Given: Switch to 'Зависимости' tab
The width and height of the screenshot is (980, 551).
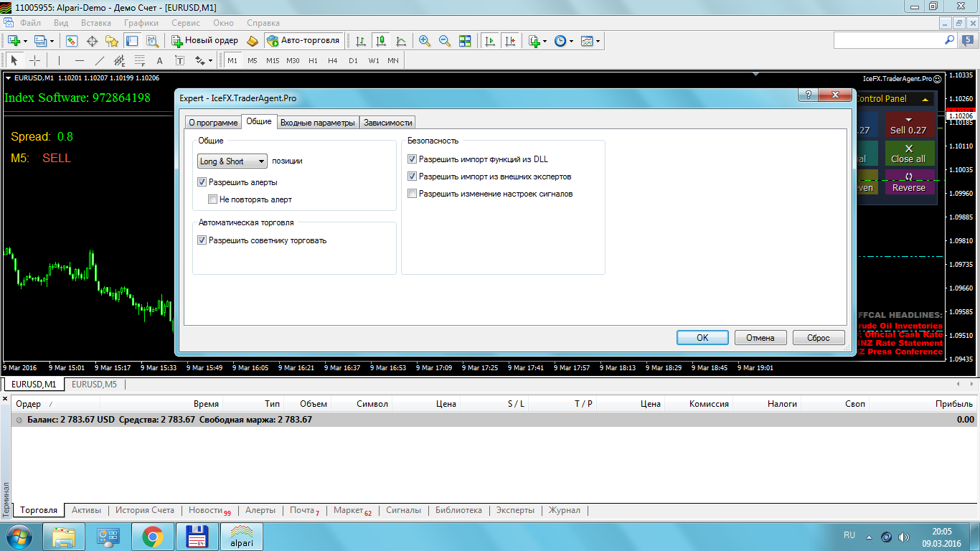Looking at the screenshot, I should point(388,123).
